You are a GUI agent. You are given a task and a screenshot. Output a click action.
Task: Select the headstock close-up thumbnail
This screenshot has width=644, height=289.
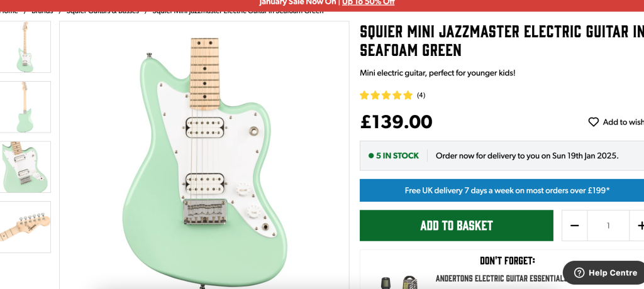[x=26, y=227]
